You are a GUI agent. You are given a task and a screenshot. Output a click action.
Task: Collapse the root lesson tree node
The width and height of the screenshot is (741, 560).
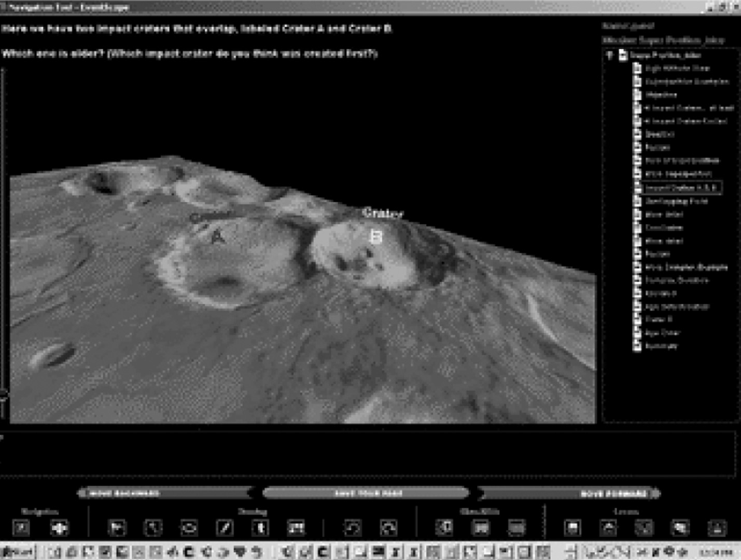tap(610, 55)
